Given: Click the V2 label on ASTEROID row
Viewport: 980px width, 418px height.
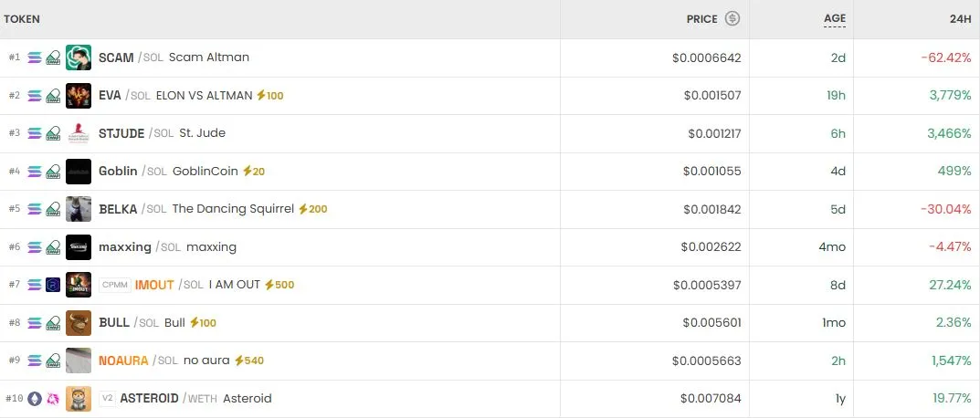Looking at the screenshot, I should tap(108, 399).
